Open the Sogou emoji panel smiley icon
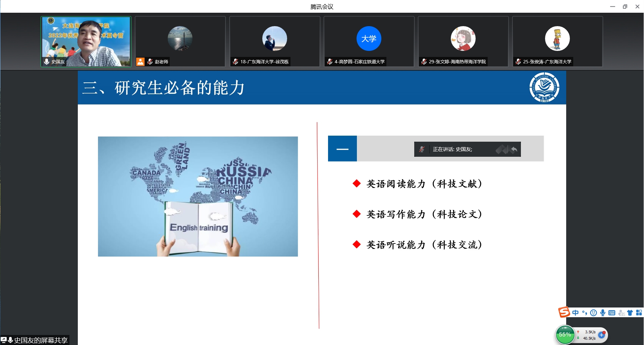Image resolution: width=644 pixels, height=345 pixels. [x=593, y=313]
